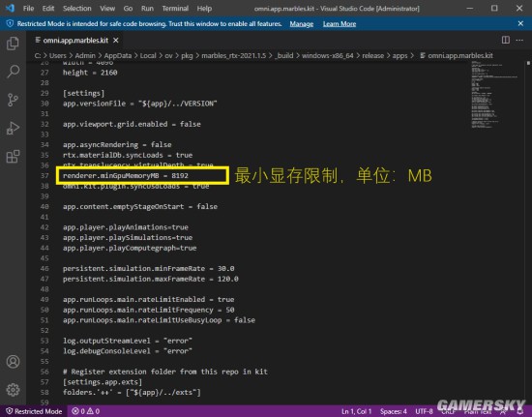Open the Selection menu

point(77,9)
